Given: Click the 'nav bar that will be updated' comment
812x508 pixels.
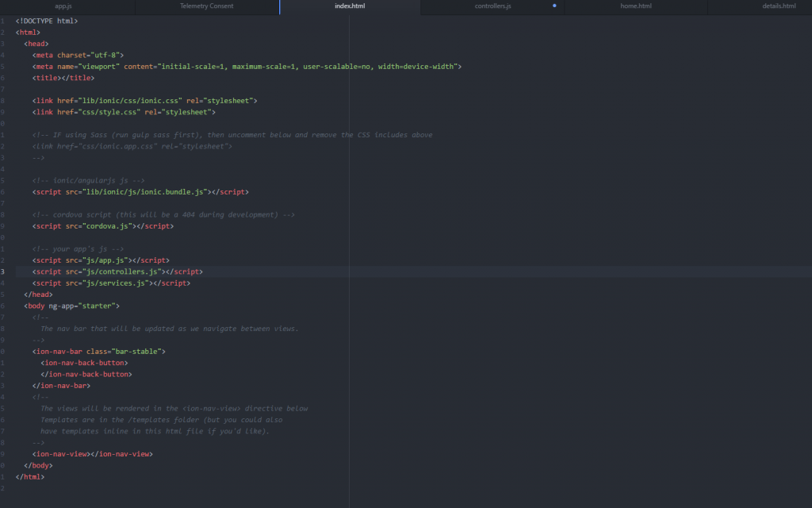Looking at the screenshot, I should (170, 329).
